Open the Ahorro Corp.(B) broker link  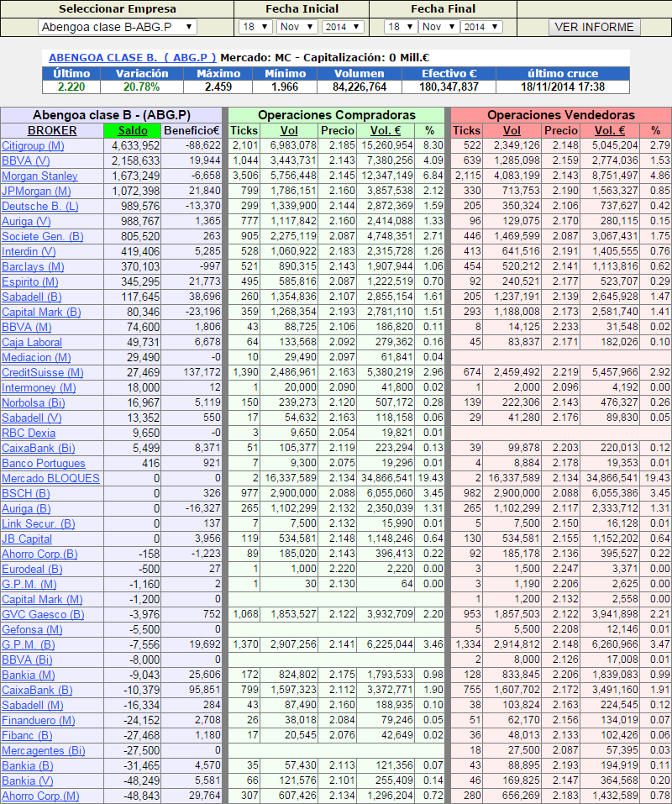pos(39,554)
